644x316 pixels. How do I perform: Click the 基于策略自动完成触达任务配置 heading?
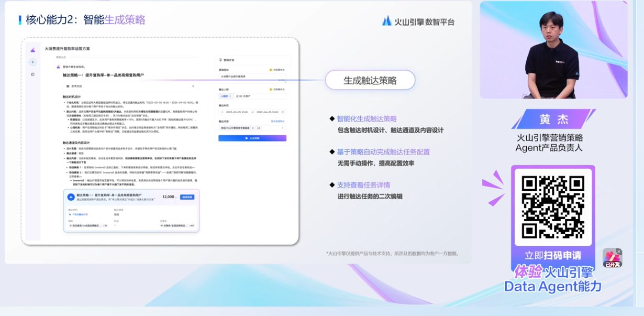click(x=383, y=152)
